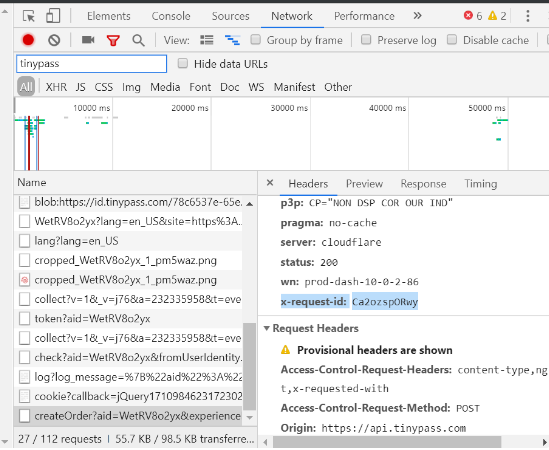
Task: Open the DevTools three-dot menu
Action: coord(528,16)
